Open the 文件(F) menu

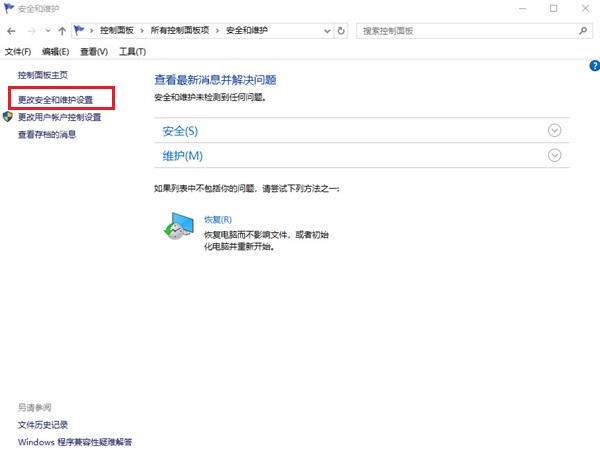click(18, 52)
